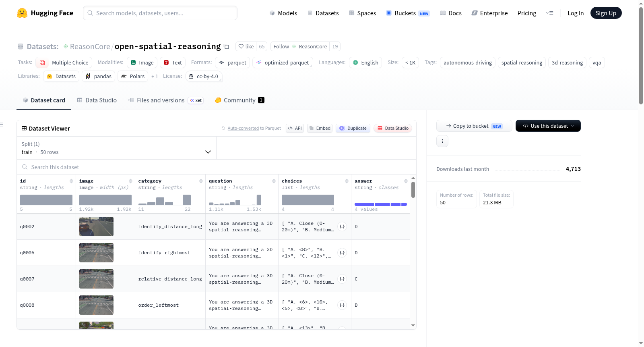Open Data Studio from the viewer header
Screen dimensions: 644x347
click(393, 128)
